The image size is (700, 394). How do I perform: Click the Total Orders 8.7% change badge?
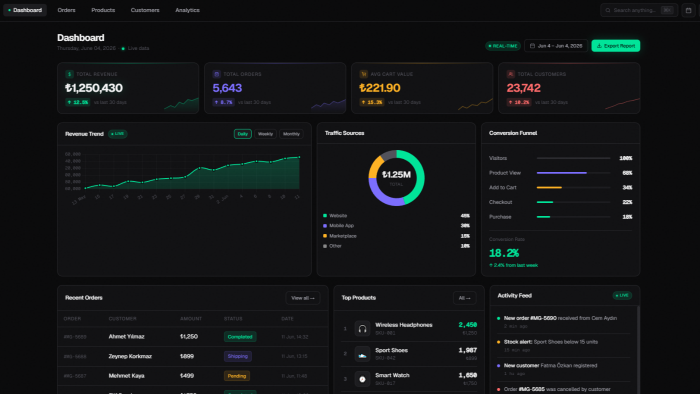pyautogui.click(x=224, y=102)
